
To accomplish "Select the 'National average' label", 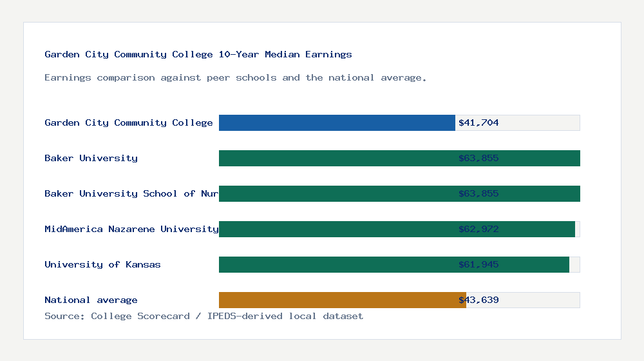I will coord(91,300).
